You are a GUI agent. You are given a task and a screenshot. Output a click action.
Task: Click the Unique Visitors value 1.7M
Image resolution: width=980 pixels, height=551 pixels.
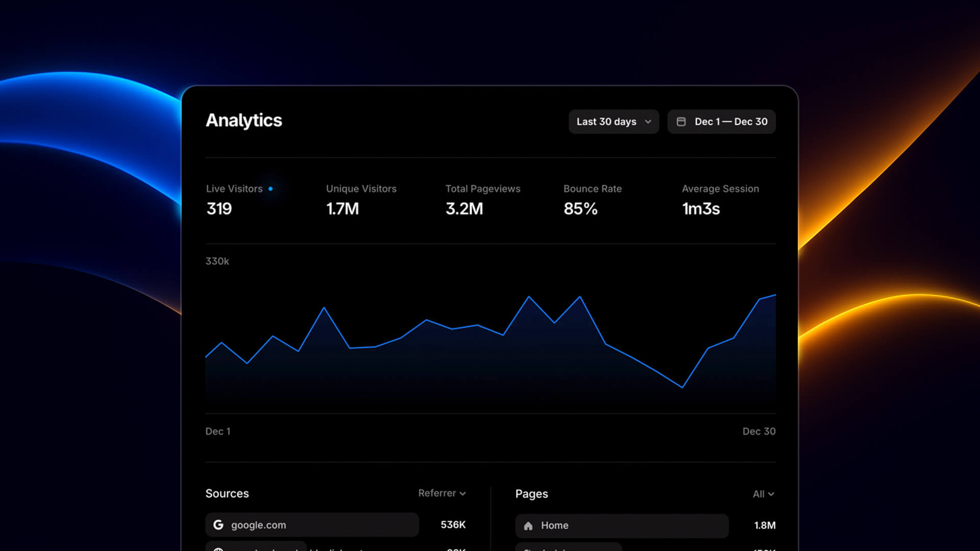(342, 209)
